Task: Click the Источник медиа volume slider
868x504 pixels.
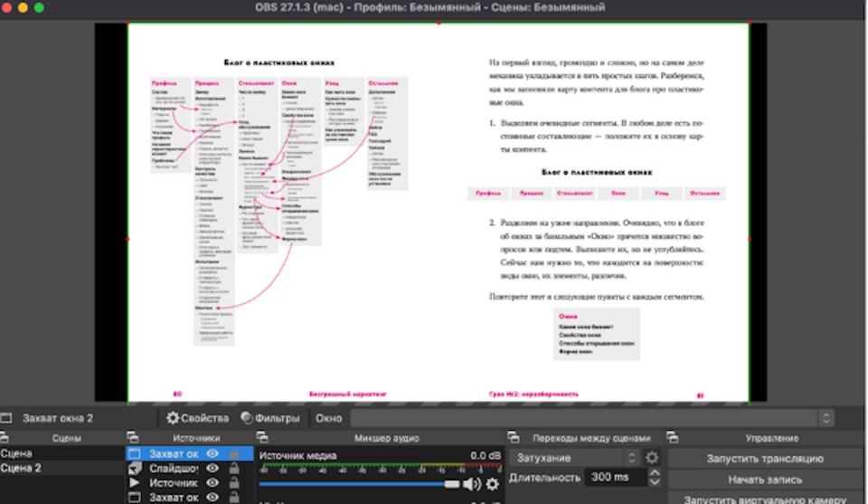Action: pos(362,484)
